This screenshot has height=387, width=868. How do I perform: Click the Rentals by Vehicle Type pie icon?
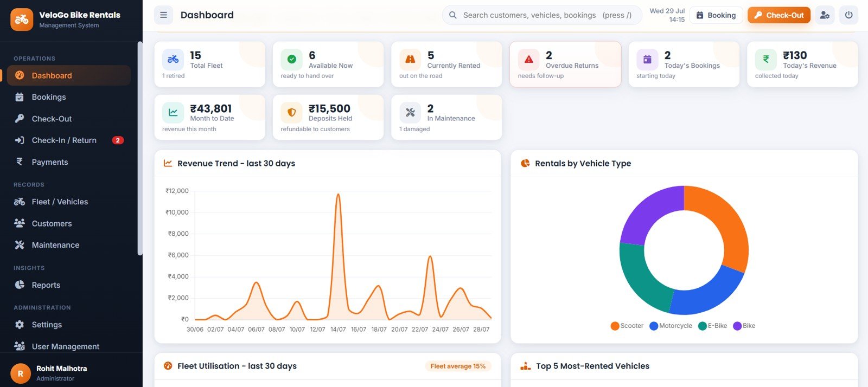point(525,163)
